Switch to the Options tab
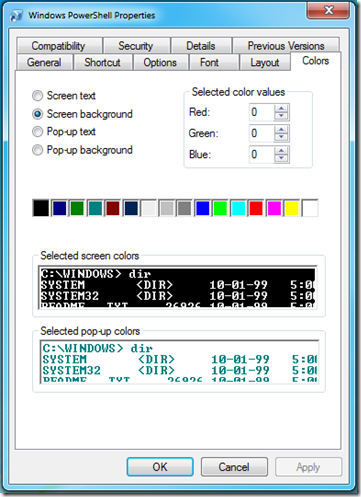 [x=160, y=62]
